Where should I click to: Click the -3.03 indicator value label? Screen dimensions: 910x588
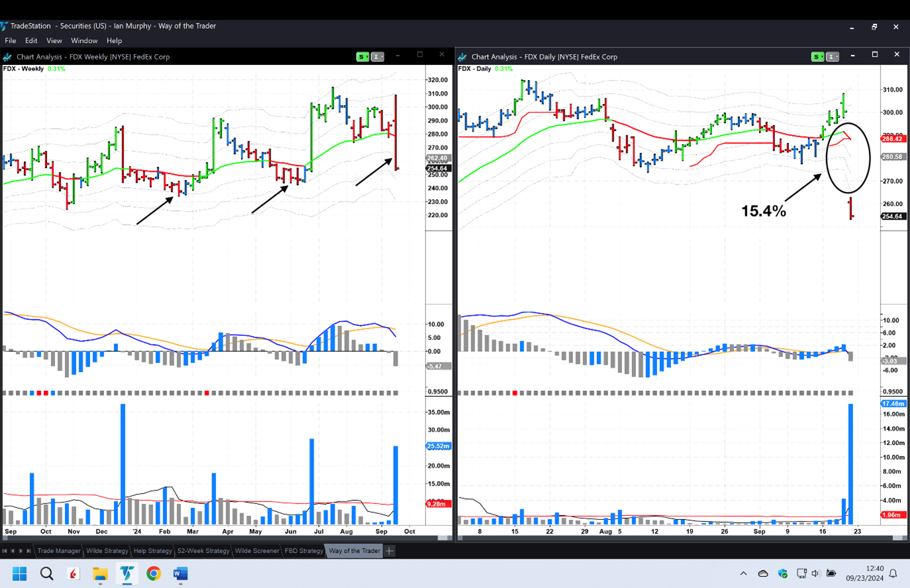tap(892, 361)
